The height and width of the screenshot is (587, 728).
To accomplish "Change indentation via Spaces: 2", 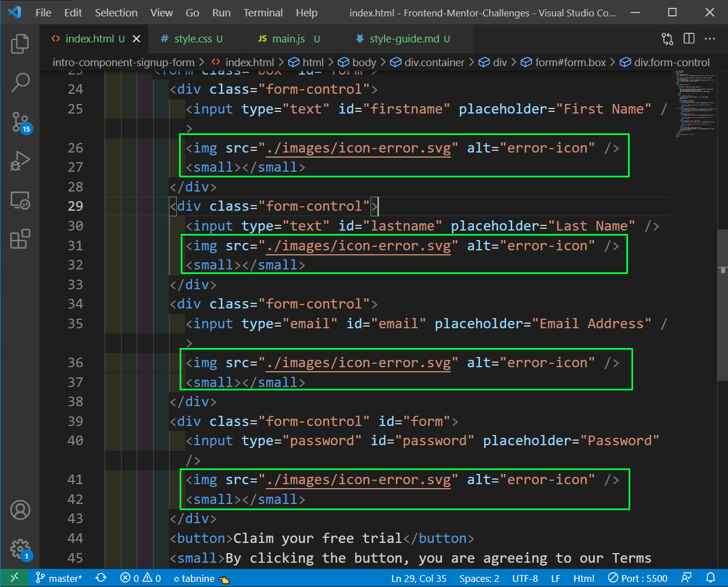I will pos(479,578).
